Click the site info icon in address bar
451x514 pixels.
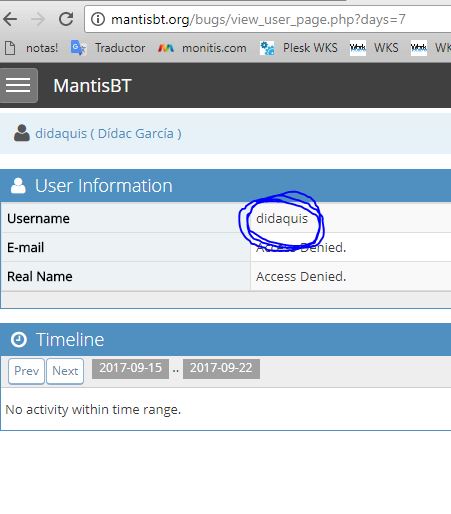[98, 19]
